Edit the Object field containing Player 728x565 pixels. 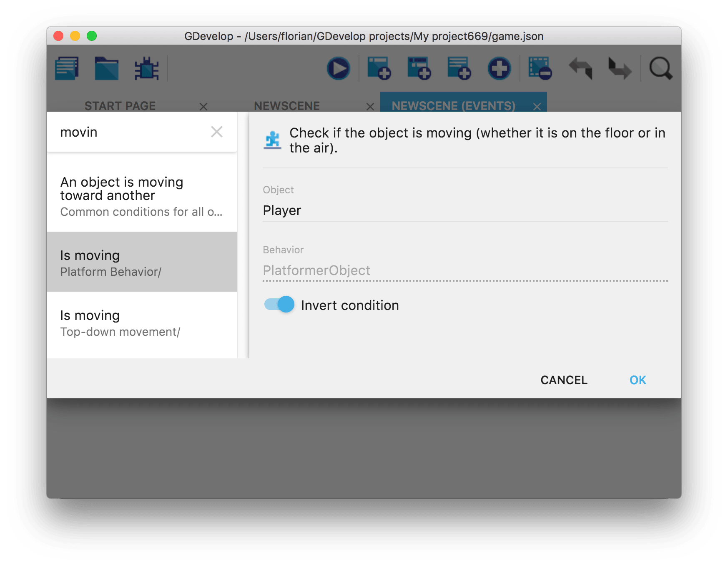tap(465, 210)
